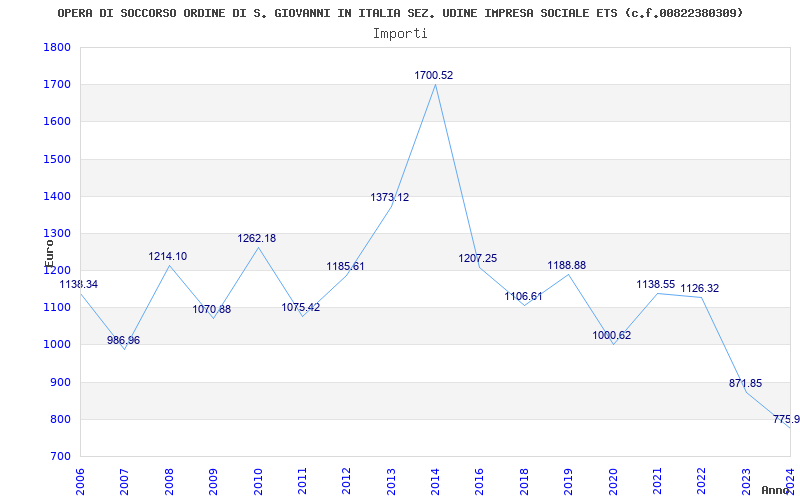Click the data label 1214.10

(167, 257)
